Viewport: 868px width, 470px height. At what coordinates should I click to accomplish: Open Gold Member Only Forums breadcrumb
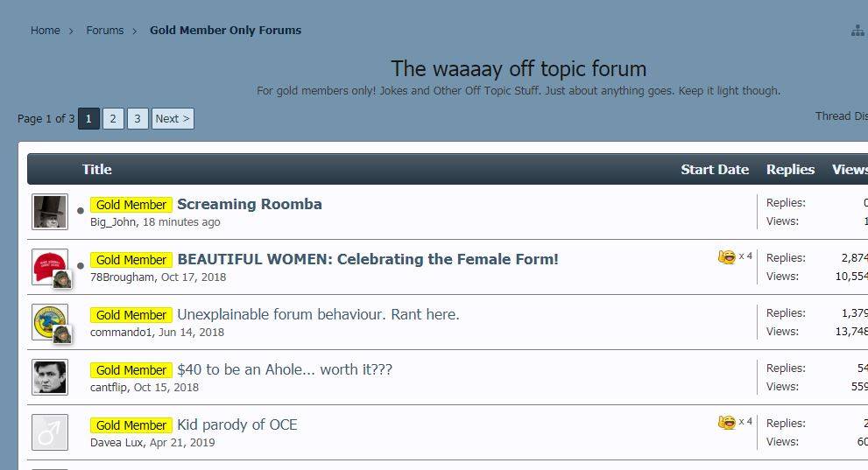(x=225, y=31)
